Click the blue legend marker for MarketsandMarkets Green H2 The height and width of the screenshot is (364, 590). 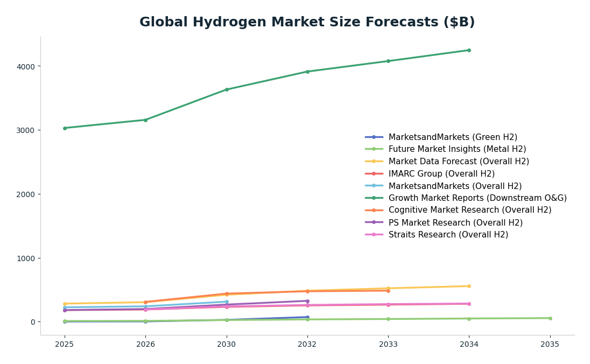pos(374,137)
